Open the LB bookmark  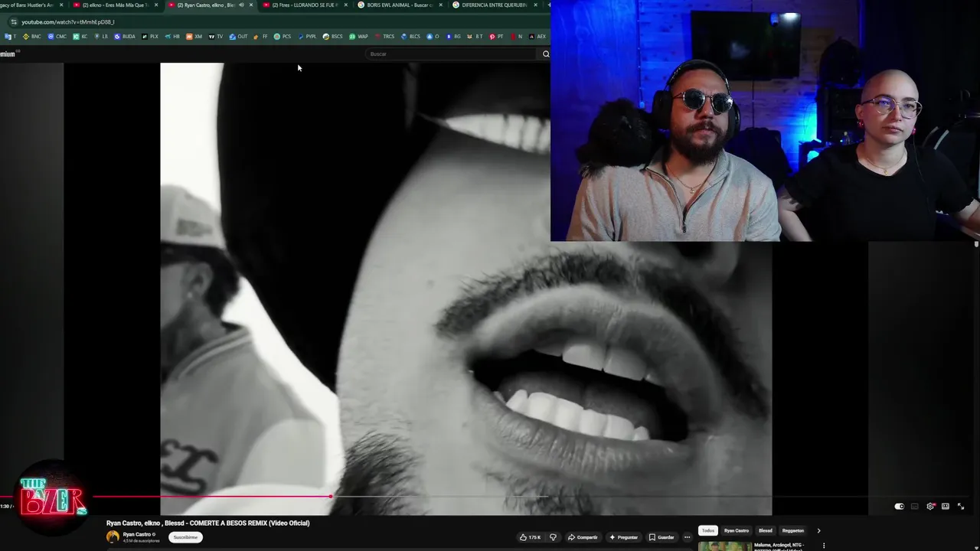coord(101,37)
